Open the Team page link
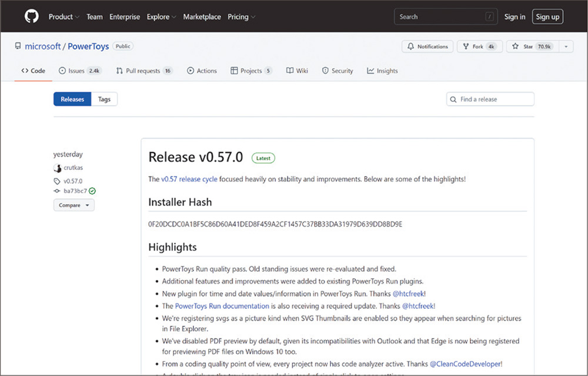 (x=95, y=17)
